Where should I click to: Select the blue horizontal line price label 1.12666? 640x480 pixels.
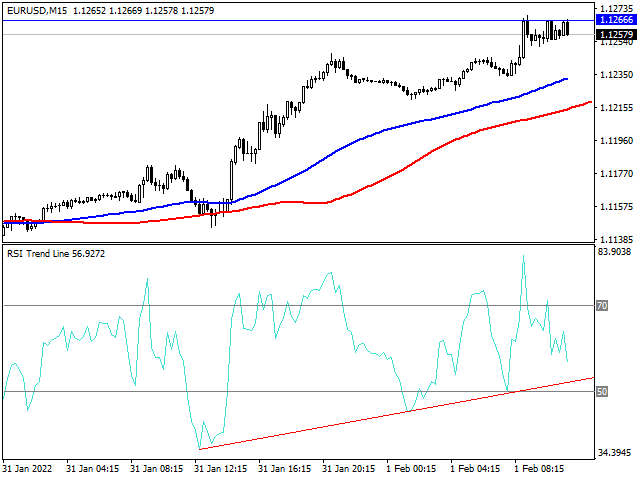pyautogui.click(x=616, y=20)
